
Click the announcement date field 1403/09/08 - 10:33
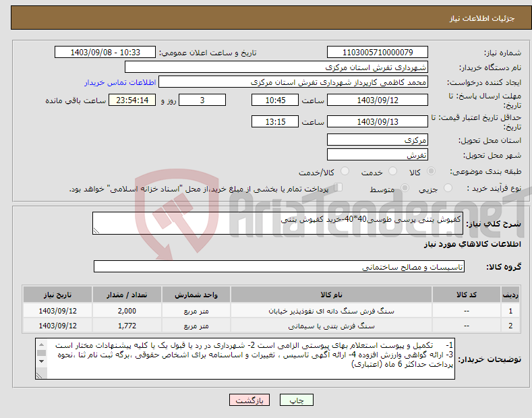pyautogui.click(x=105, y=53)
